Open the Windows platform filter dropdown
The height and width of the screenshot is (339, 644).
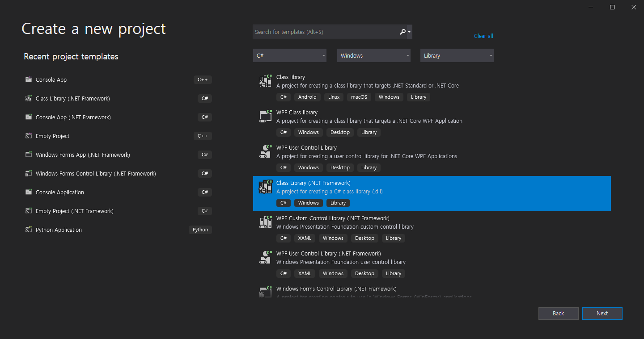(374, 55)
